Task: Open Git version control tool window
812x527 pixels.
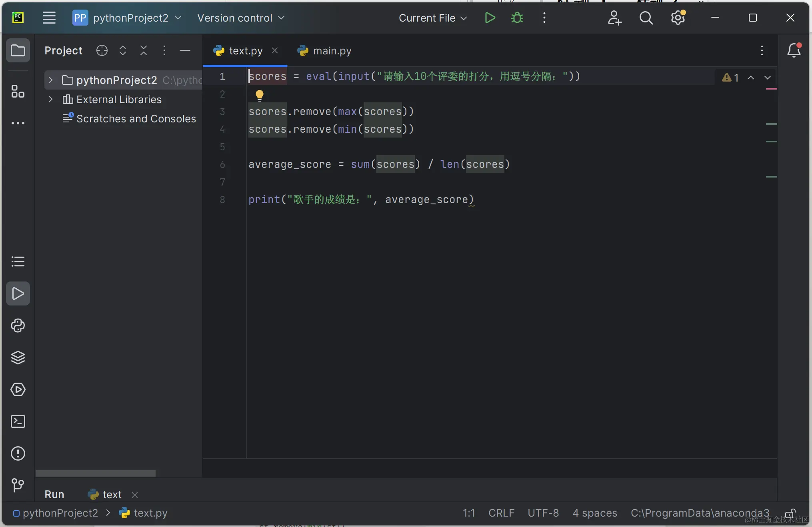Action: pos(18,485)
